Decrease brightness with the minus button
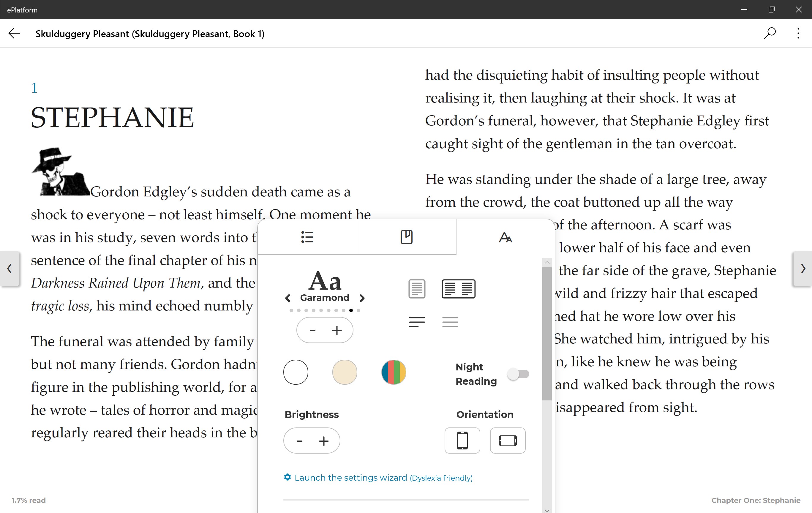Viewport: 812px width, 513px height. click(299, 441)
